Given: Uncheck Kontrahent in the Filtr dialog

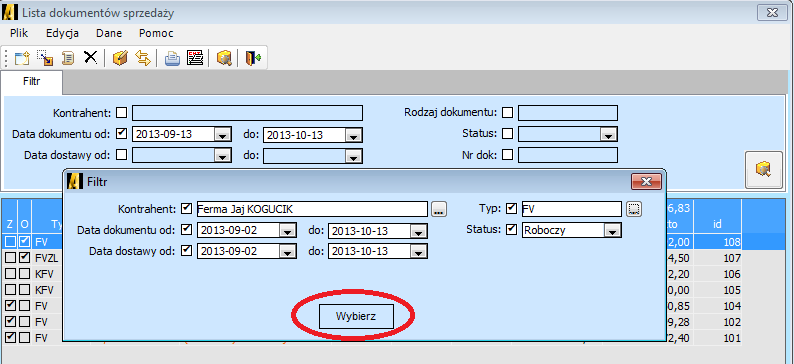Looking at the screenshot, I should click(x=186, y=208).
